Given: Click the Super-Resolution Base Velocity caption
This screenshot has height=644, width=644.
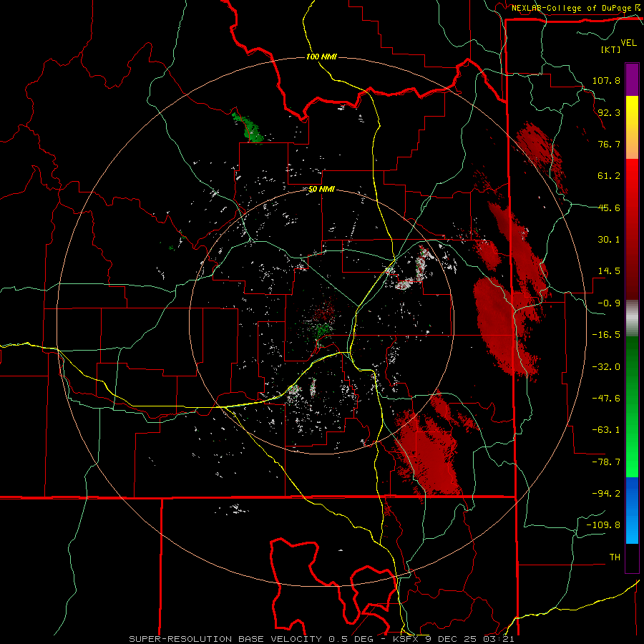Looking at the screenshot, I should point(321,639).
